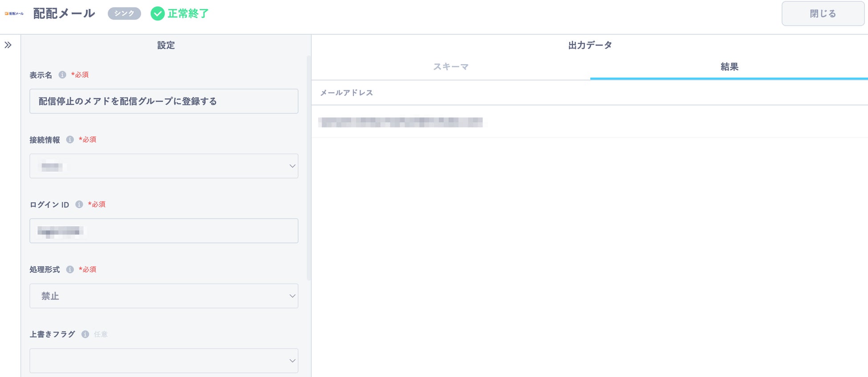Click the info icon next to 表示名
Screen dimensions: 868x377
click(62, 75)
